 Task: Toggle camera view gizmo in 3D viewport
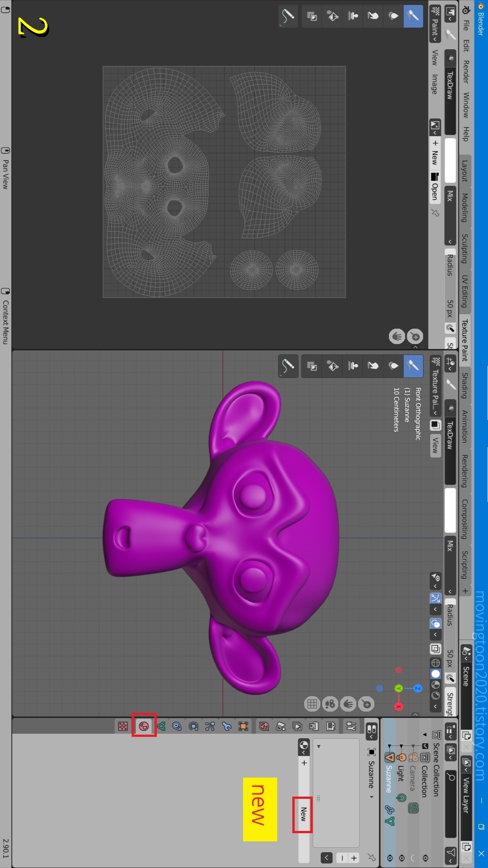coord(330,704)
